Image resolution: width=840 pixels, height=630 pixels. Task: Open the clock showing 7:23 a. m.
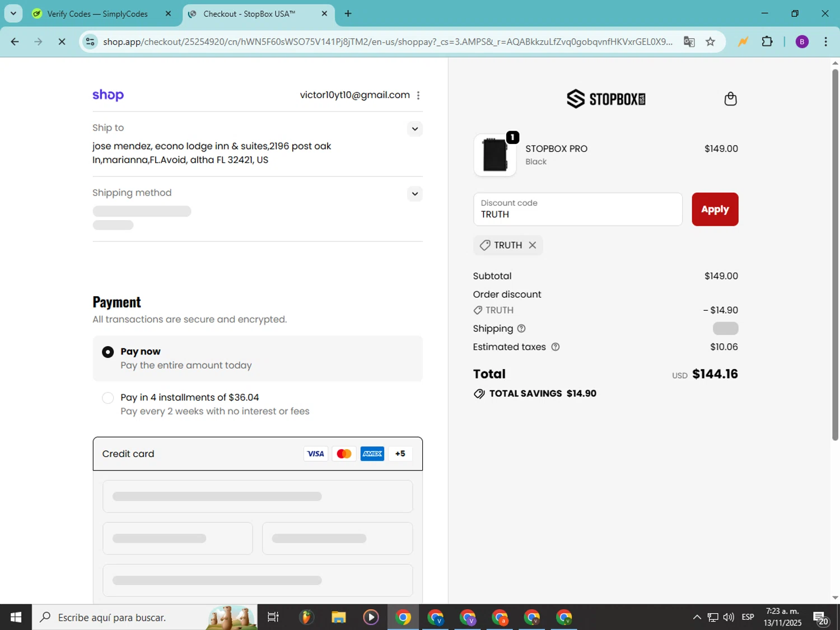coord(782,617)
